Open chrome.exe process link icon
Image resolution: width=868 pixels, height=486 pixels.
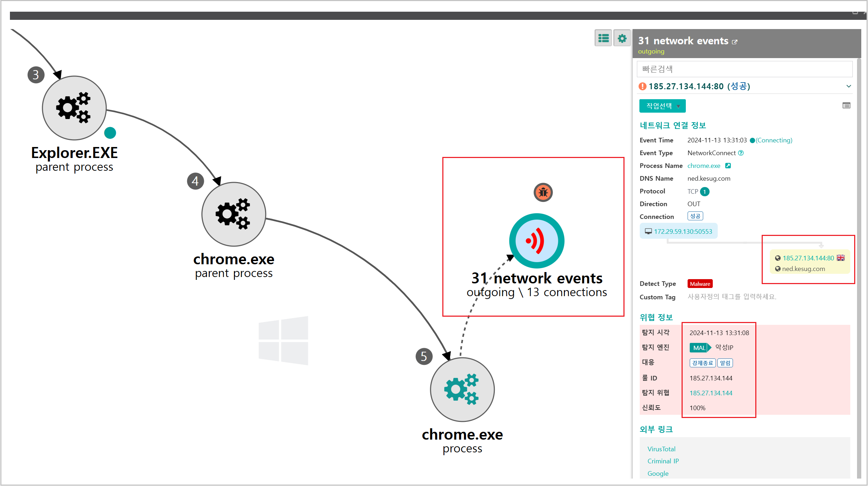point(728,166)
